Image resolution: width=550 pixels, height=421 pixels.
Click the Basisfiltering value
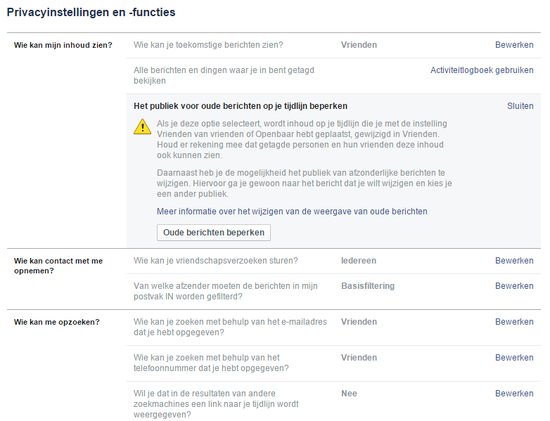[x=368, y=286]
